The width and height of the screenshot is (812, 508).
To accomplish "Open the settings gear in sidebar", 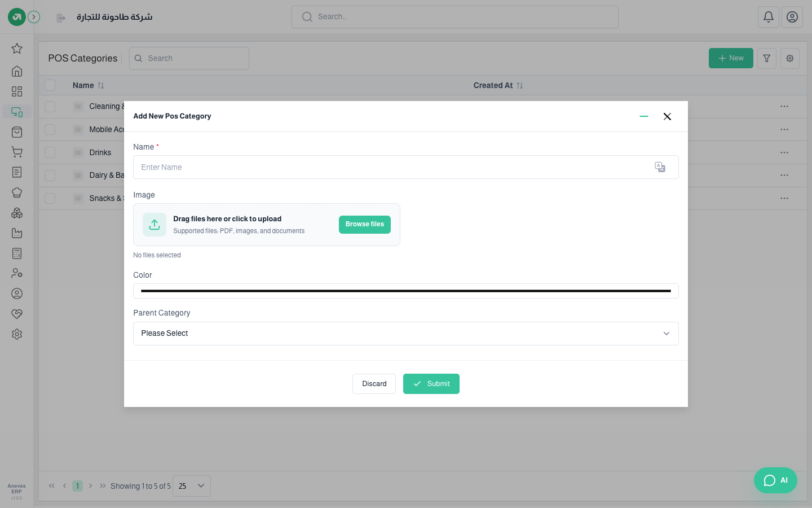I will tap(17, 334).
